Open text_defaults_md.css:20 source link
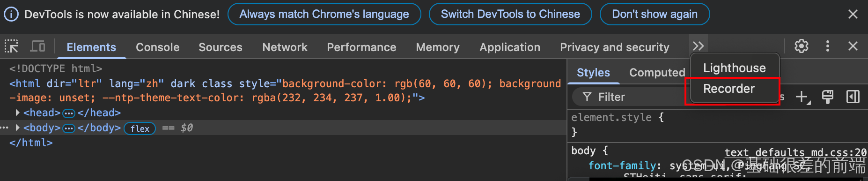 click(x=795, y=152)
